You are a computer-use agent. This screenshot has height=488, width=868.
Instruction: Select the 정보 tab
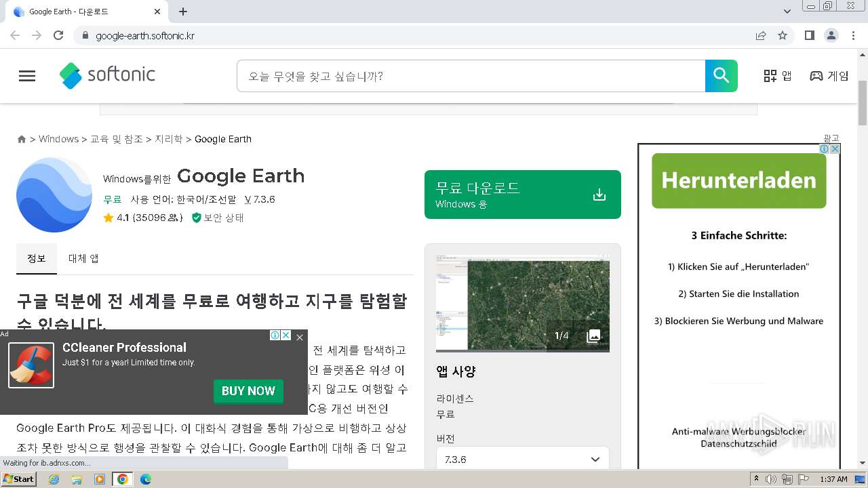click(x=37, y=258)
